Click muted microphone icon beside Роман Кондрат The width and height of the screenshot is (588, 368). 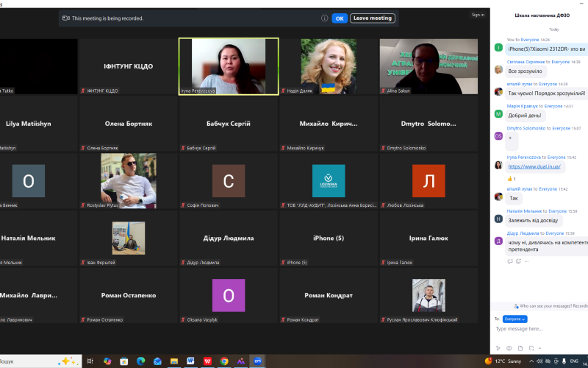point(283,320)
